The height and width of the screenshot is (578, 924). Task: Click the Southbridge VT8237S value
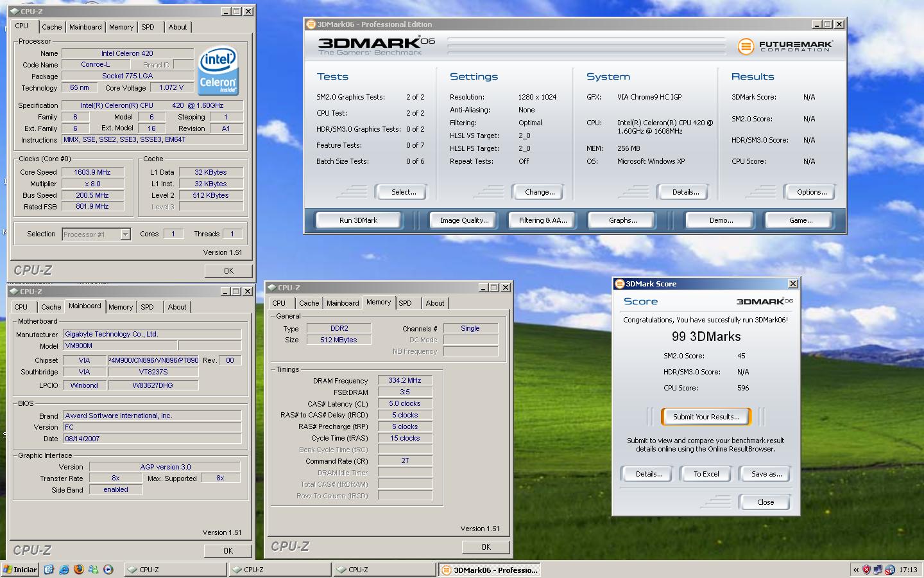tap(153, 372)
